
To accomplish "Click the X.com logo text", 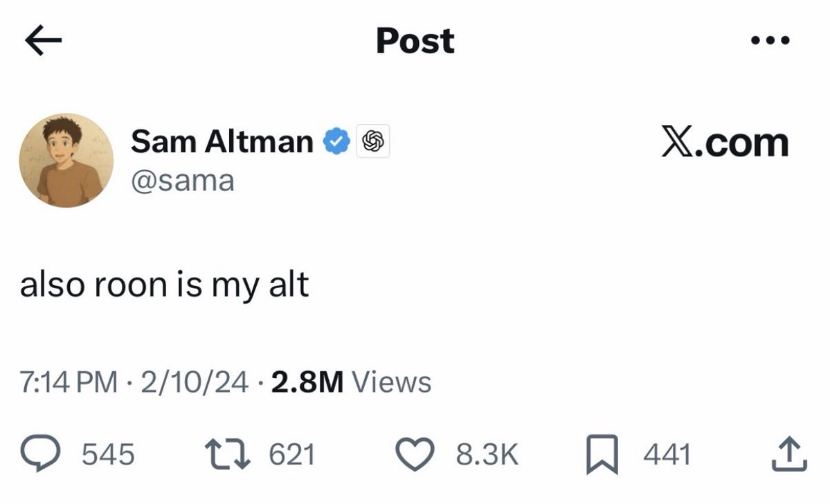I will click(724, 142).
